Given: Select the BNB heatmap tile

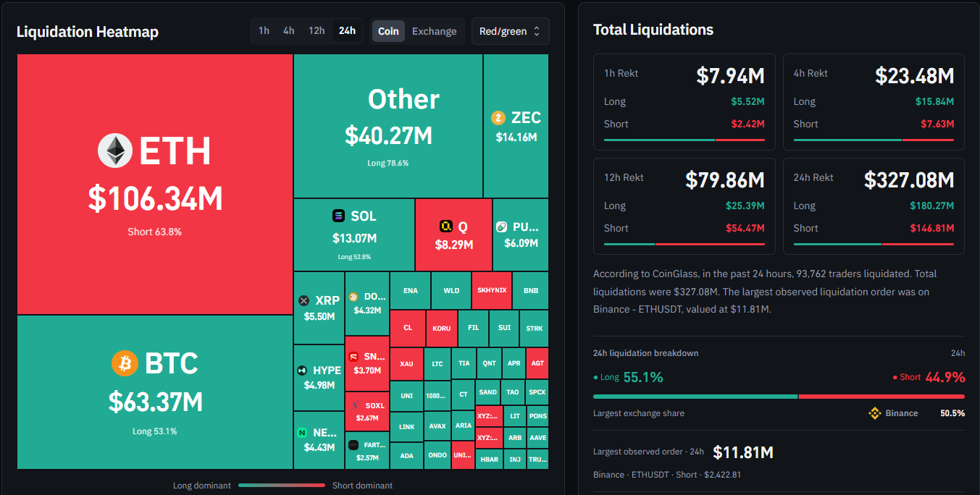Looking at the screenshot, I should (531, 291).
